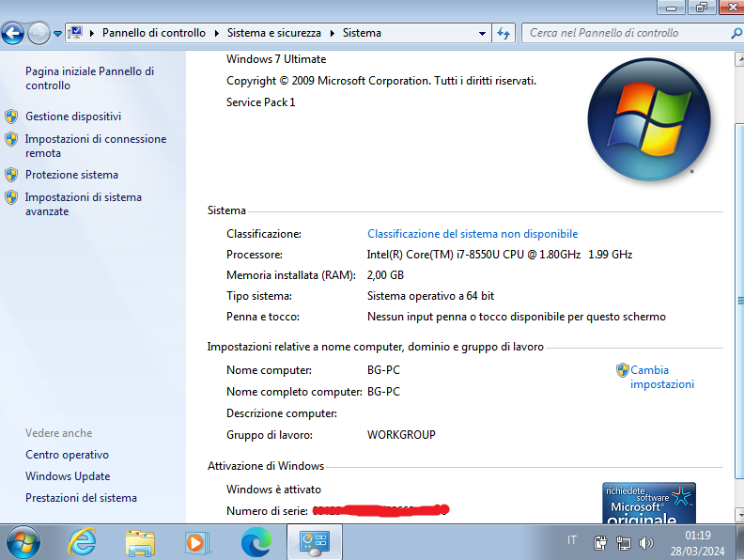This screenshot has height=560, width=744.
Task: Open Impostazioni di sistema avanzate
Action: (84, 204)
